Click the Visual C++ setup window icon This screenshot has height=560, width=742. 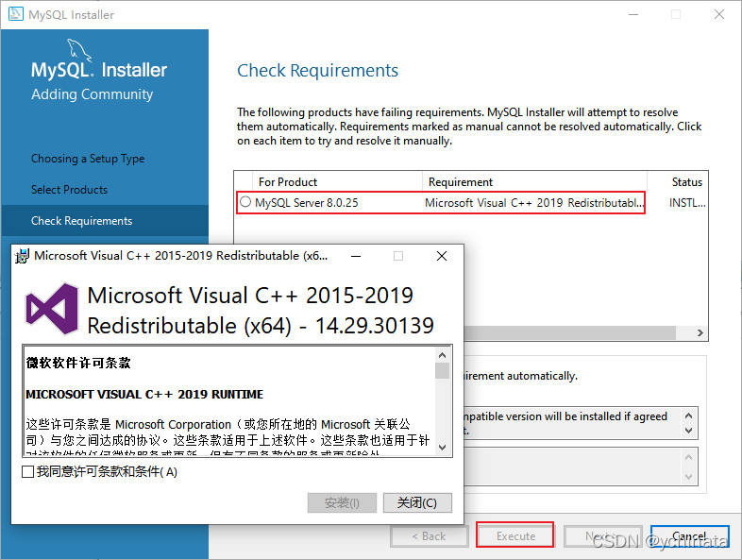[x=22, y=256]
